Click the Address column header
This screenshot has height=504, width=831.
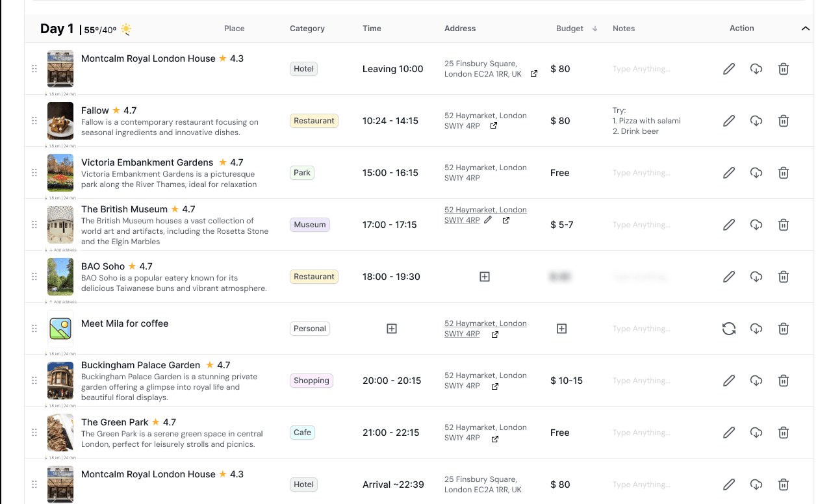pyautogui.click(x=460, y=29)
